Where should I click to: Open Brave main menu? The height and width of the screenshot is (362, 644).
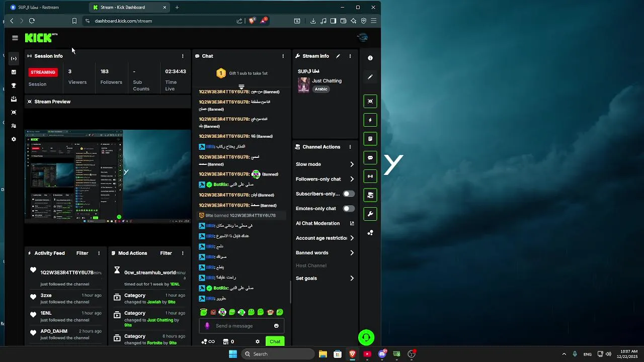coord(373,21)
